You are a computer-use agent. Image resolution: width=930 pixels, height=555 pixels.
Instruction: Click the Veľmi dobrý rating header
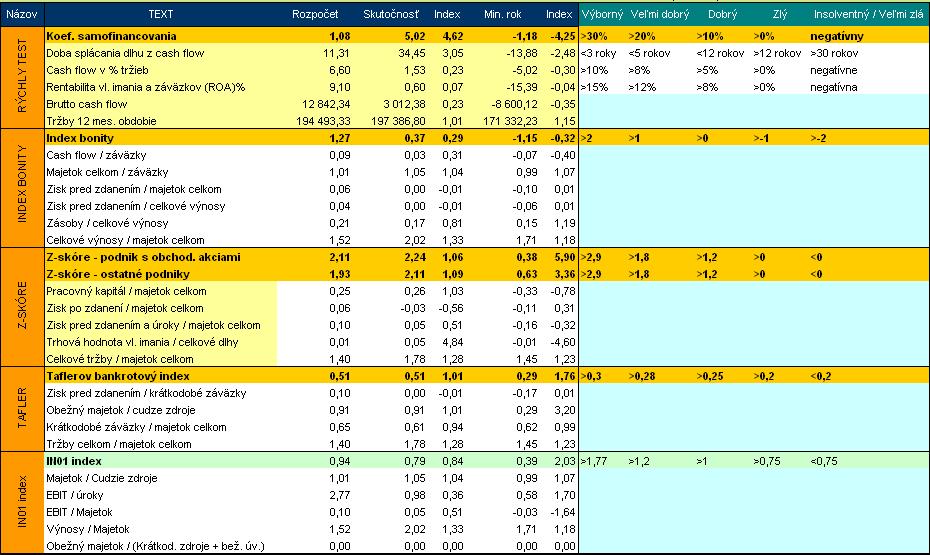(660, 14)
